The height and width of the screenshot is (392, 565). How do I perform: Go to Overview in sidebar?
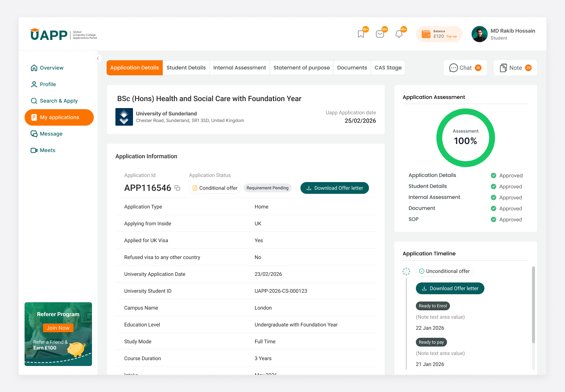47,68
